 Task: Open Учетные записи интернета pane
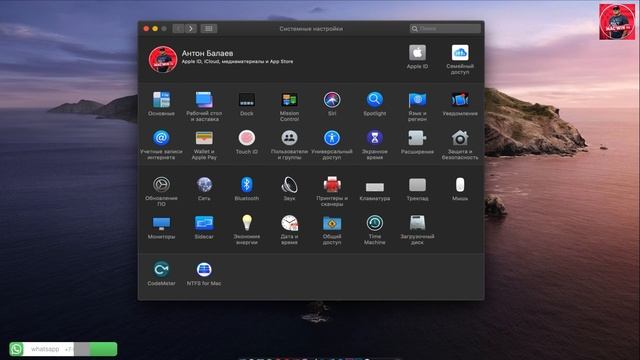161,138
